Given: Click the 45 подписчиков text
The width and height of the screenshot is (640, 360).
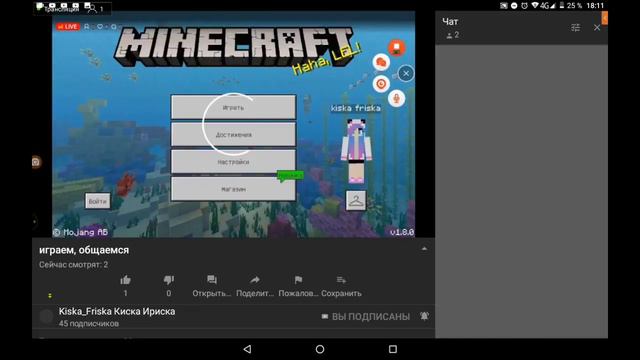Looking at the screenshot, I should [89, 324].
